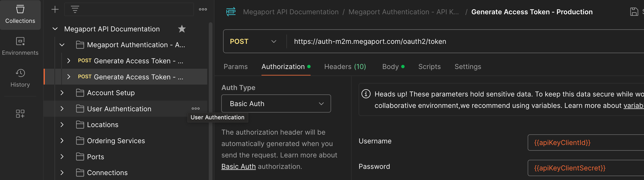The image size is (644, 180).
Task: Open the Scripts tab
Action: click(430, 67)
